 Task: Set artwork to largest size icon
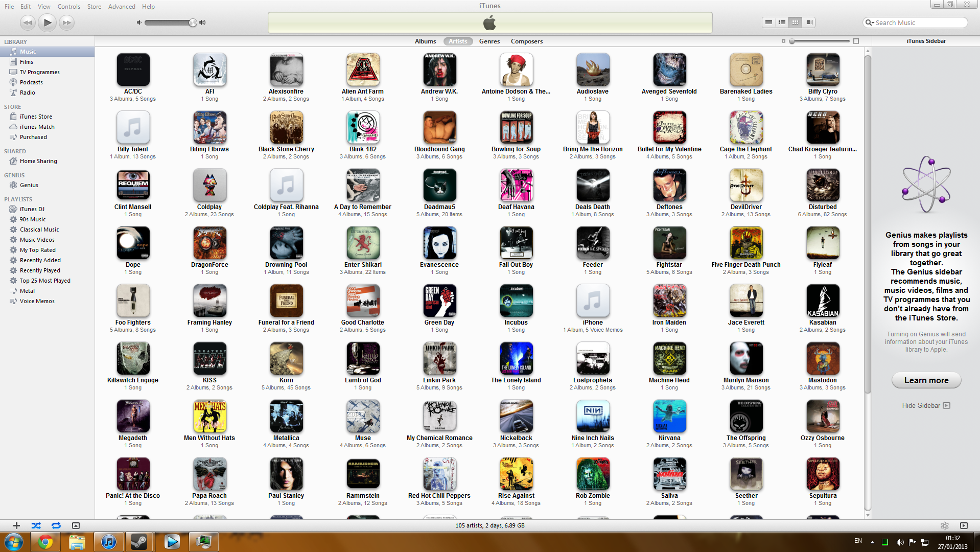856,41
